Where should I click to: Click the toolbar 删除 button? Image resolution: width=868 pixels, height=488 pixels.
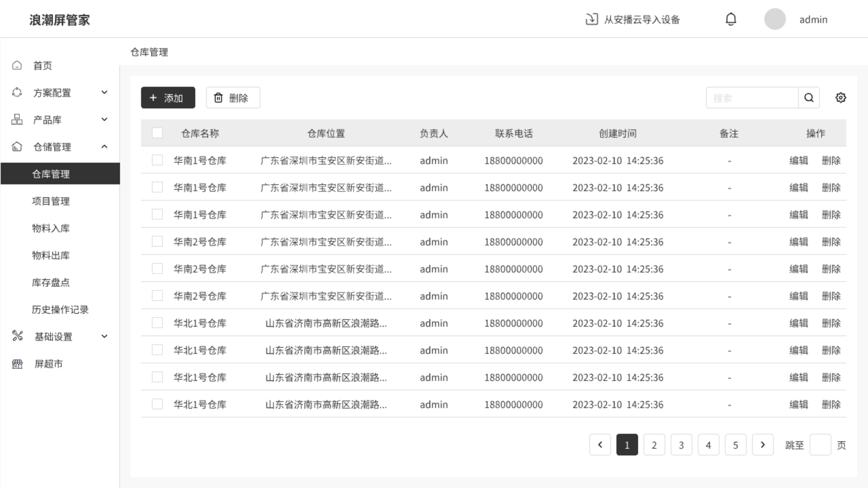click(233, 98)
